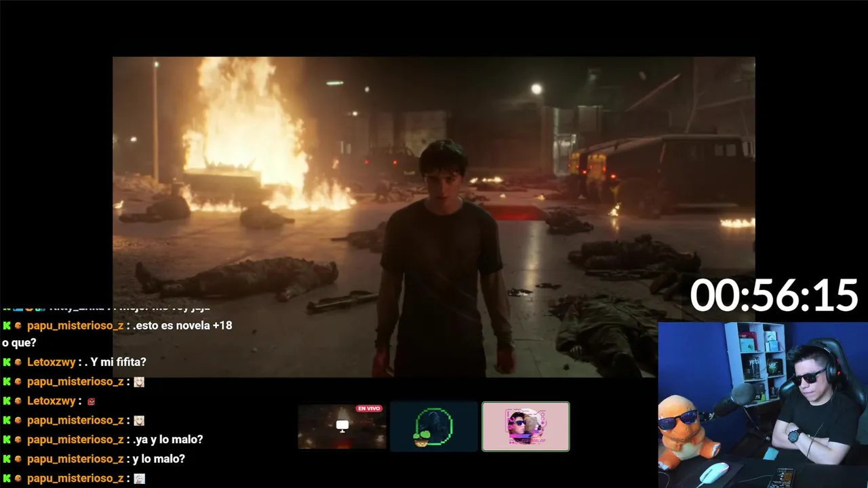The height and width of the screenshot is (488, 868).
Task: Select the participant thumbnail with plant avatar
Action: click(434, 426)
